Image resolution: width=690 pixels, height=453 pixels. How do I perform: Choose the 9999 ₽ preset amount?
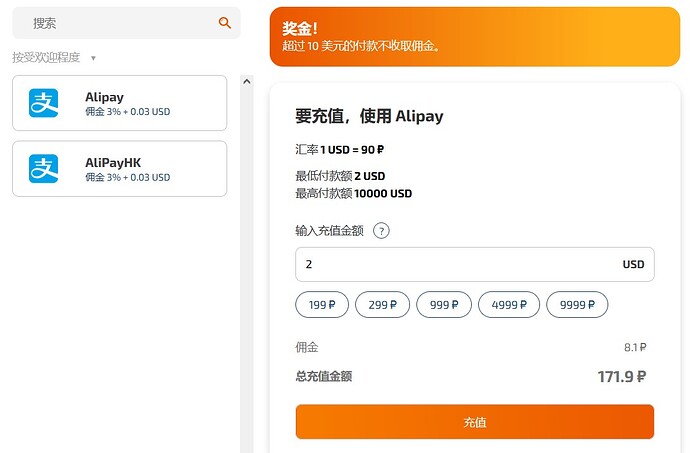(x=577, y=305)
